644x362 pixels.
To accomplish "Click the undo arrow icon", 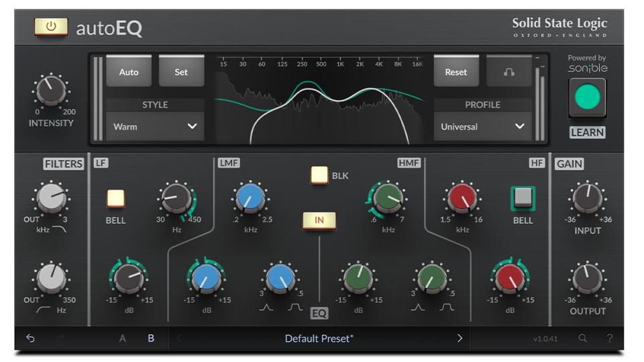I will pyautogui.click(x=30, y=338).
